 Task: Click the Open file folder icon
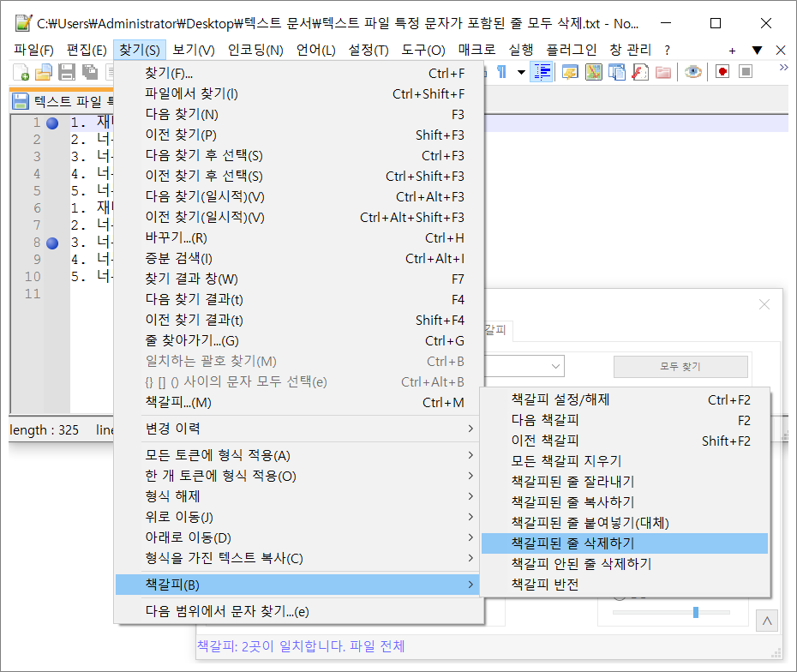coord(44,72)
